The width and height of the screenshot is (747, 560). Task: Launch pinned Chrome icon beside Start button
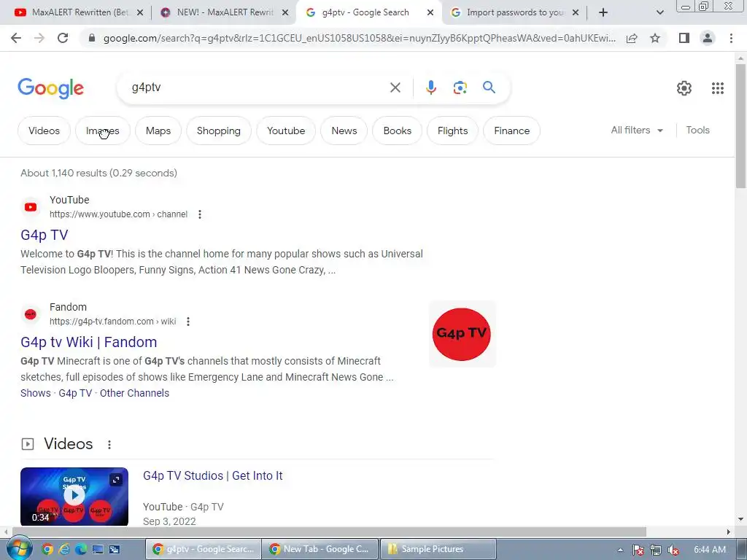click(47, 549)
